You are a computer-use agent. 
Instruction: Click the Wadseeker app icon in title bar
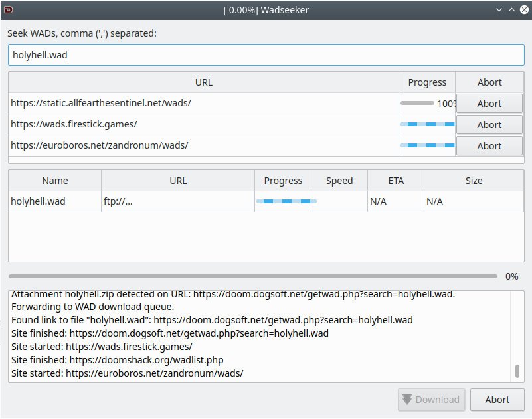click(x=8, y=10)
